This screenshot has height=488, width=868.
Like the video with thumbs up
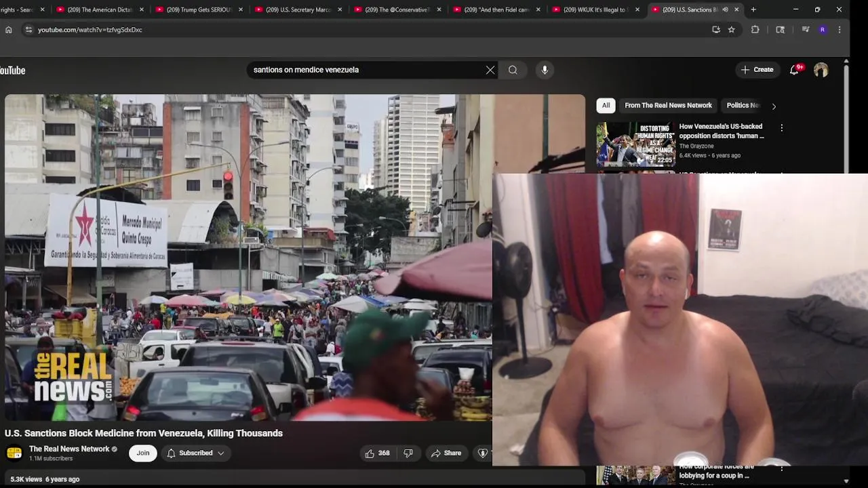click(377, 453)
